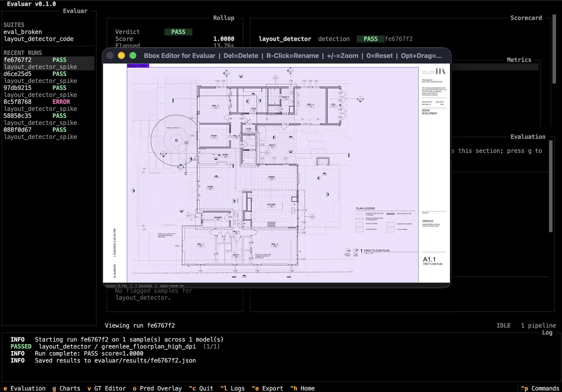Image resolution: width=562 pixels, height=392 pixels.
Task: Click the true north compass symbol
Action: (356, 251)
